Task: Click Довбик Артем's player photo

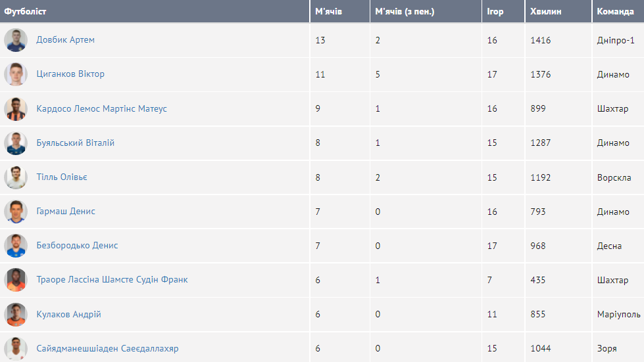Action: pyautogui.click(x=16, y=40)
